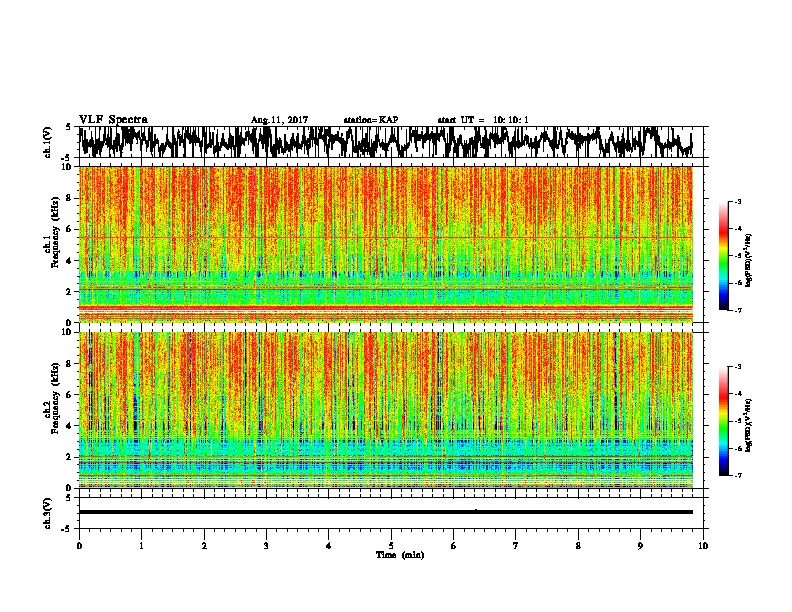Click the ch.2 color bar log(PSD) label

[748, 425]
